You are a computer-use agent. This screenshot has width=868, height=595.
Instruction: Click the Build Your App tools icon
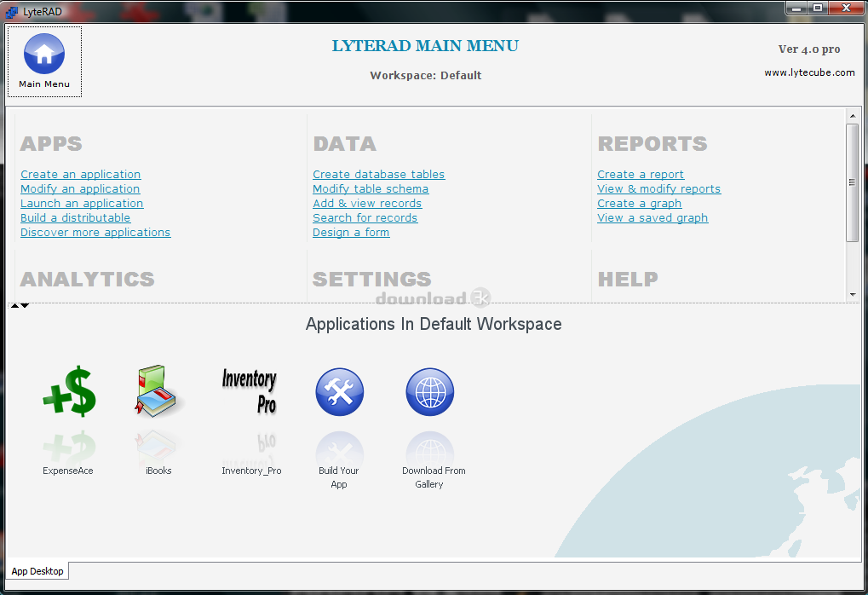click(339, 392)
